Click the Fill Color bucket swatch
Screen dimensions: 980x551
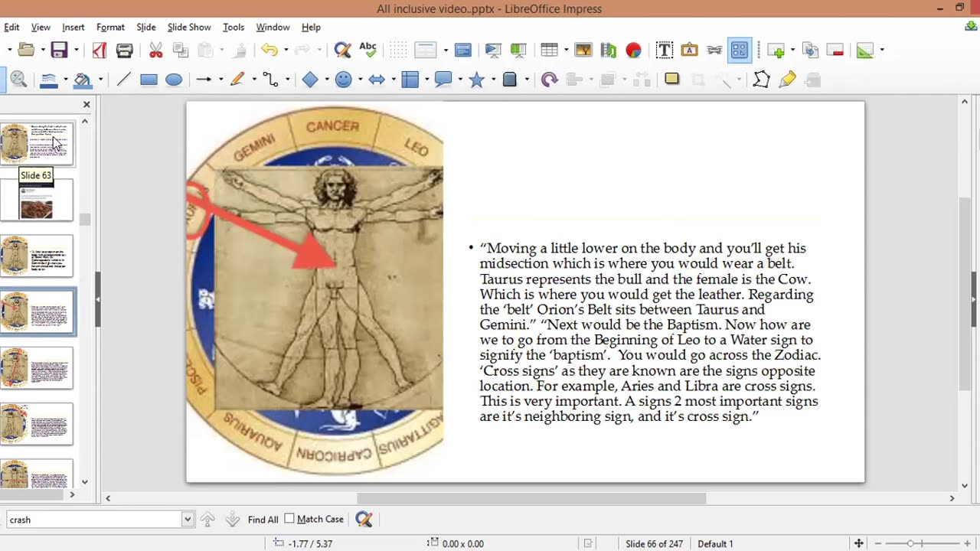[82, 80]
